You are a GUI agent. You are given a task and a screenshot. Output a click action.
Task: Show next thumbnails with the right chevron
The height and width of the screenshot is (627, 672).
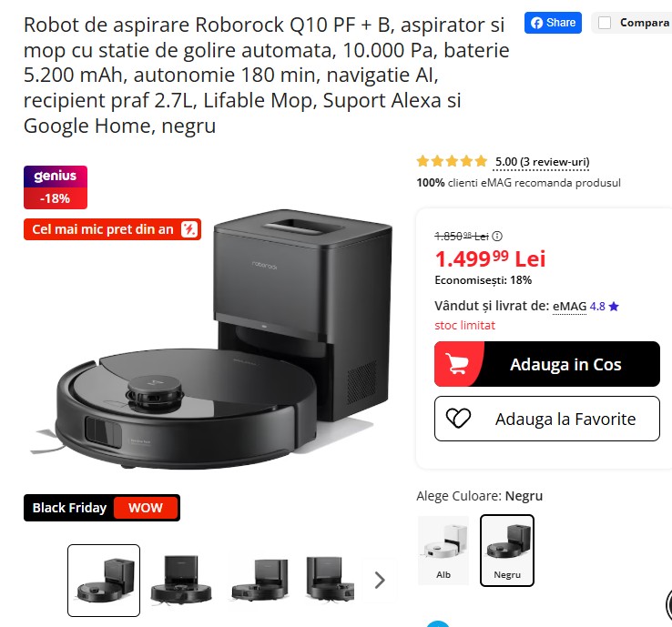pyautogui.click(x=380, y=581)
